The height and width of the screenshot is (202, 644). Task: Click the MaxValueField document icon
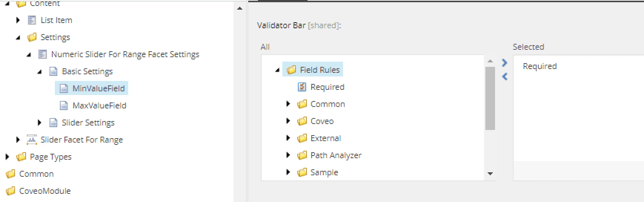pyautogui.click(x=64, y=105)
